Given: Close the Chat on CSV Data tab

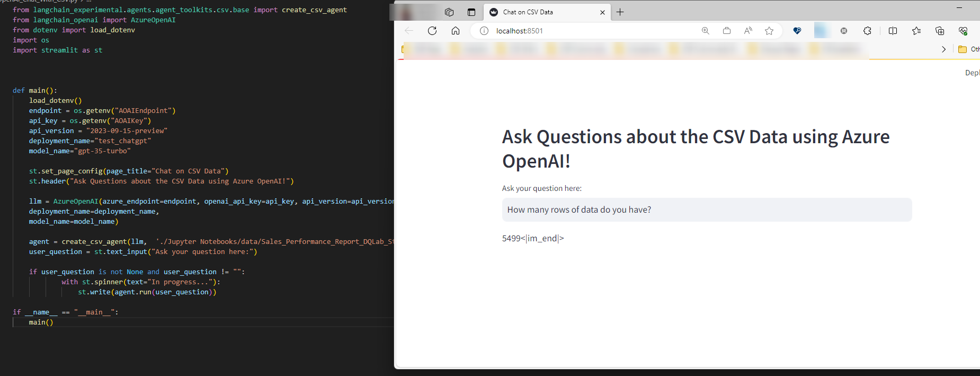Looking at the screenshot, I should tap(602, 12).
